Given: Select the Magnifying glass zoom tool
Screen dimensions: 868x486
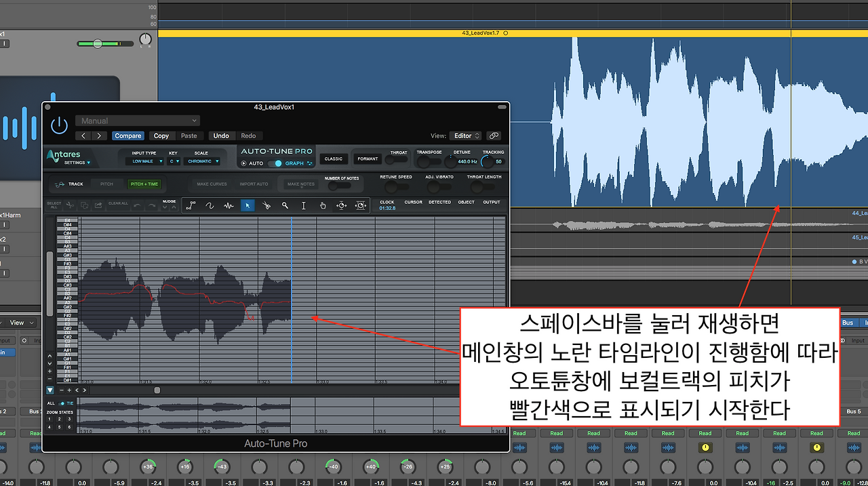Looking at the screenshot, I should [x=285, y=205].
